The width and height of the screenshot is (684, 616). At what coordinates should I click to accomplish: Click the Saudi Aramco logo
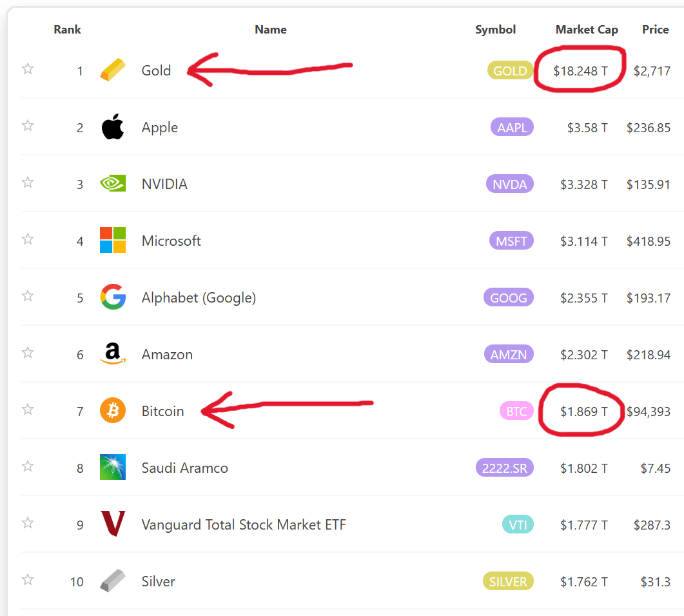(x=113, y=468)
